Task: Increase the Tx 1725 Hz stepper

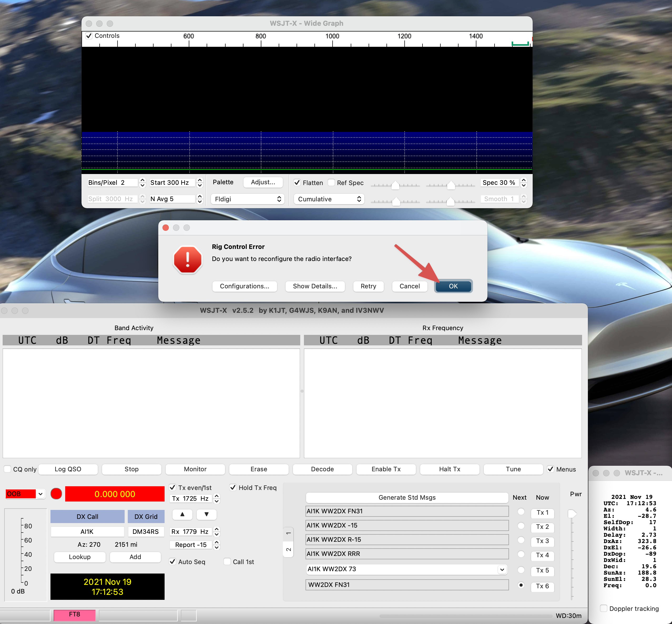Action: coord(217,496)
